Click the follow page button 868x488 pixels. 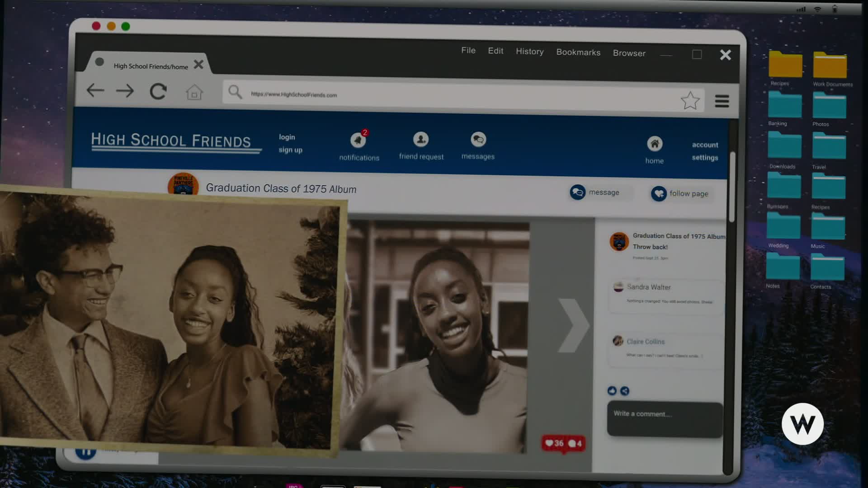pyautogui.click(x=681, y=194)
